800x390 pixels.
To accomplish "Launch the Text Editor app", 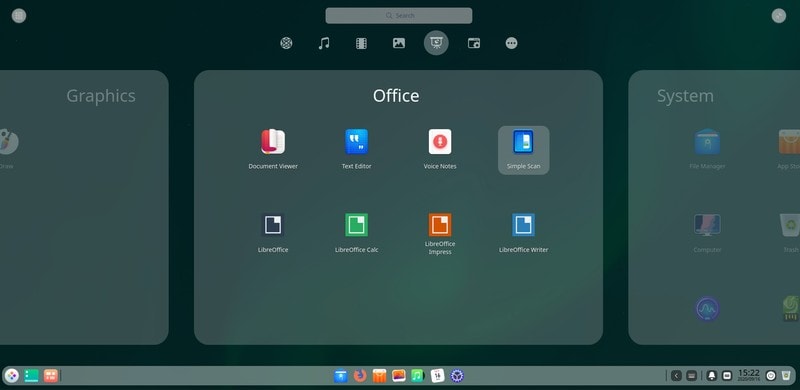I will click(x=356, y=149).
